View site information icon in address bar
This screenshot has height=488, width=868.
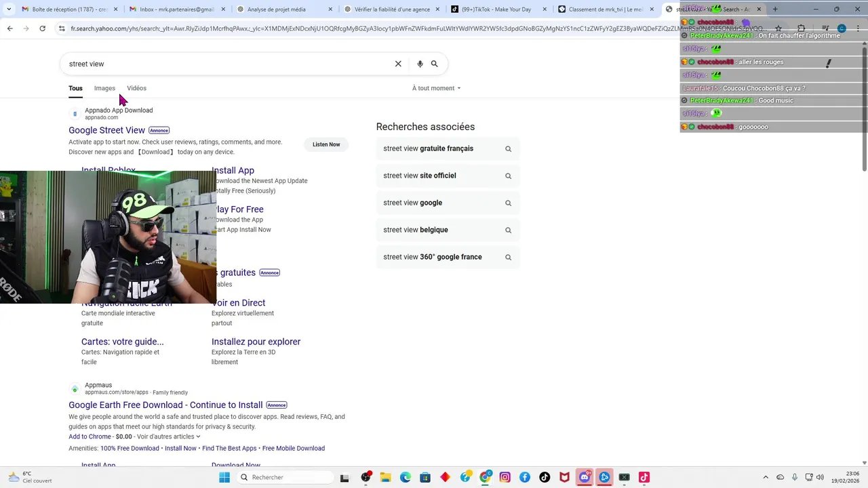62,28
